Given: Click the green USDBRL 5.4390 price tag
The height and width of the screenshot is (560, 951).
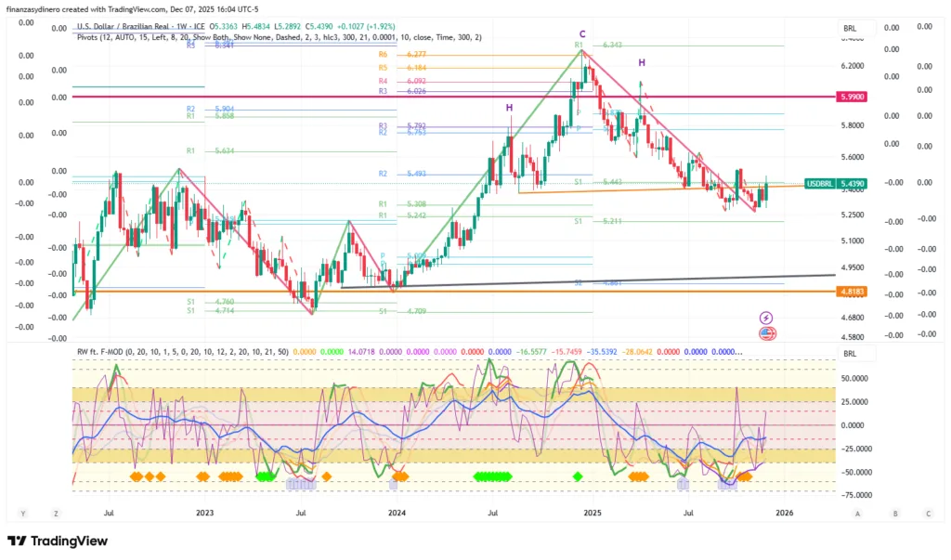Looking at the screenshot, I should [835, 185].
